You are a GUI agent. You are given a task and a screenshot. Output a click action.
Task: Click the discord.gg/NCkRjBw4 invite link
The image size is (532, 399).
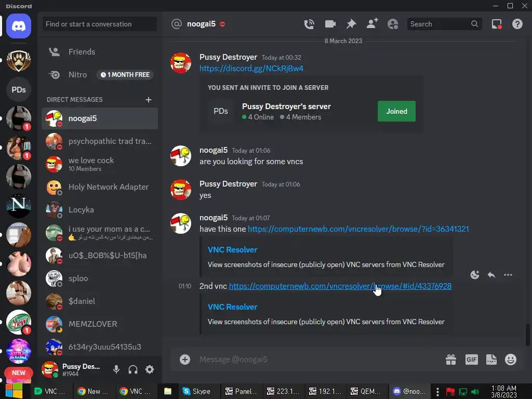(251, 69)
